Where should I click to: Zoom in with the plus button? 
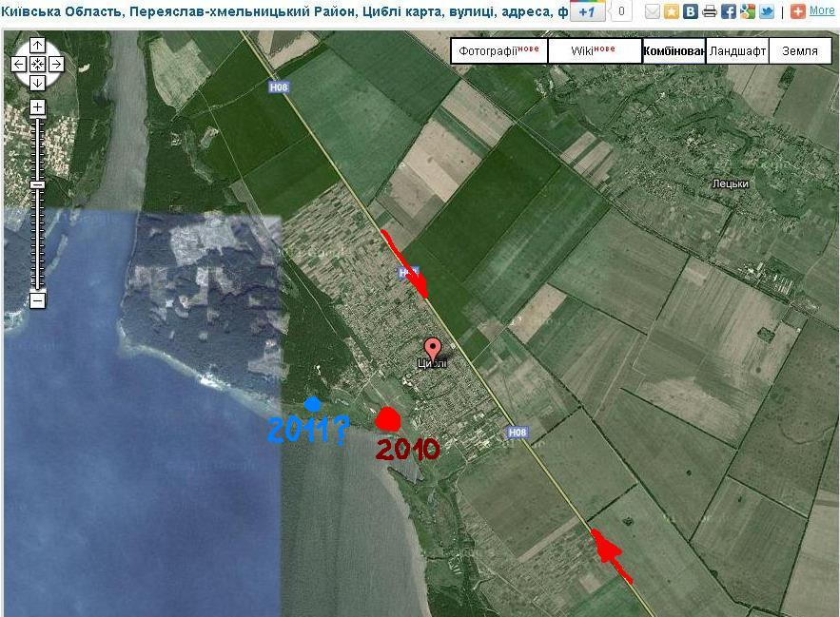37,107
